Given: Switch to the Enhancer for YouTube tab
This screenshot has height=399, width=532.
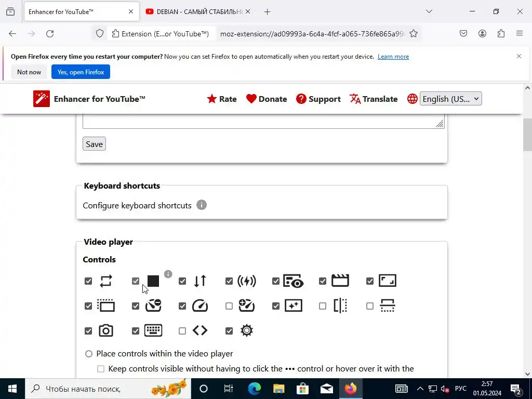Looking at the screenshot, I should pyautogui.click(x=82, y=11).
